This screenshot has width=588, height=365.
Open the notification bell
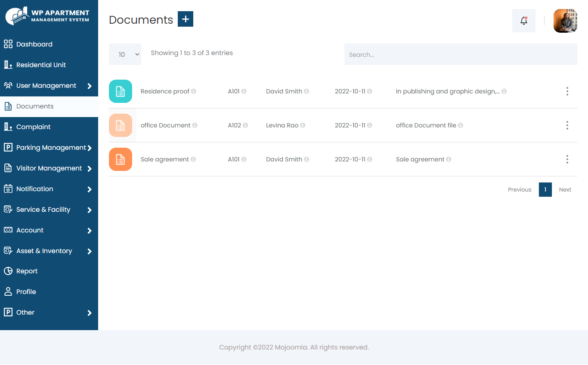tap(524, 21)
